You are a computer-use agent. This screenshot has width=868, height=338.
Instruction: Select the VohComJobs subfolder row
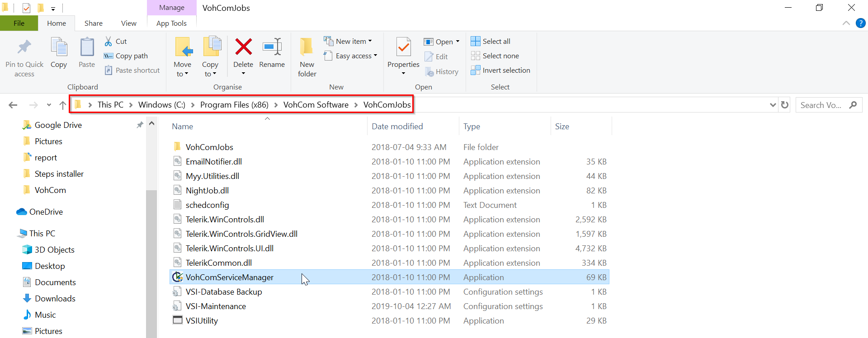[389, 147]
